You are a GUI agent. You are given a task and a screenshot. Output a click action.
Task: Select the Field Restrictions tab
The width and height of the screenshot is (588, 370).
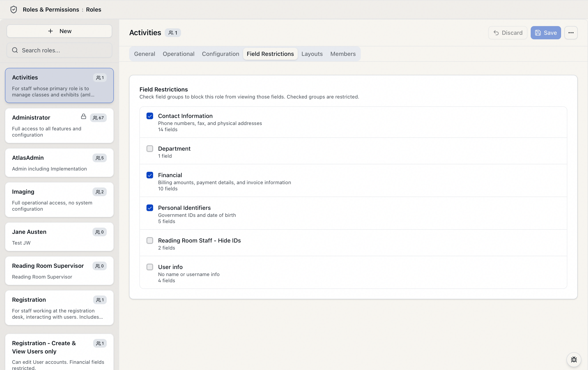pyautogui.click(x=270, y=54)
